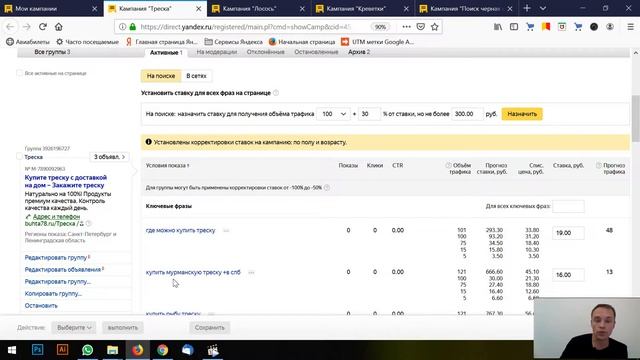Open Photoshop from the taskbar
Screen dimensions: 640x360
point(38,350)
